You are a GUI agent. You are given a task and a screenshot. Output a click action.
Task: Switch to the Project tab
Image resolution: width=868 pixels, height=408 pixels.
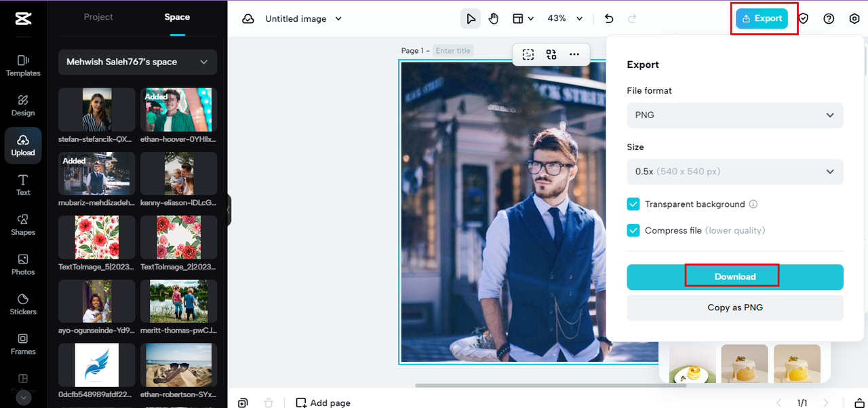point(98,17)
